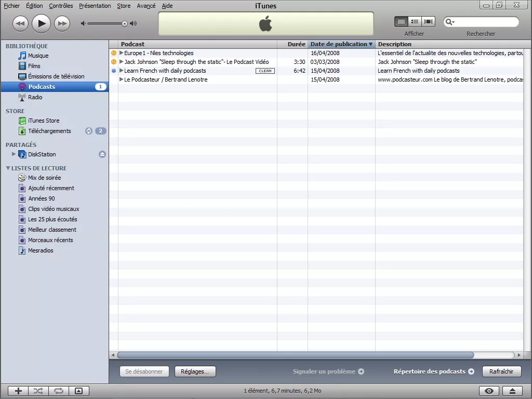Image resolution: width=532 pixels, height=399 pixels.
Task: Open the Téléchargements list
Action: [49, 131]
